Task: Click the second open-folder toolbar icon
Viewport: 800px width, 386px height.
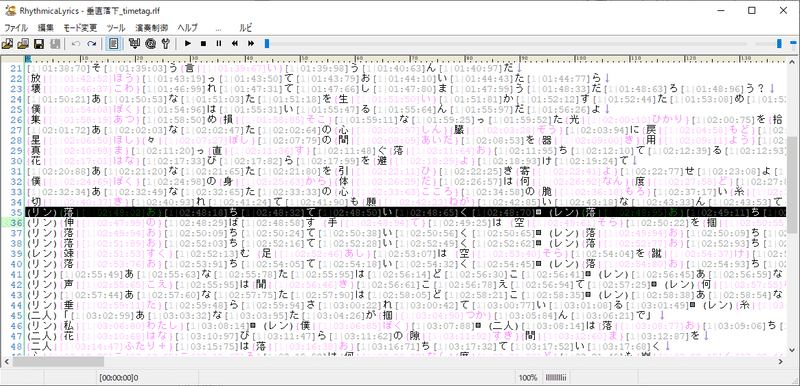Action: click(x=23, y=44)
